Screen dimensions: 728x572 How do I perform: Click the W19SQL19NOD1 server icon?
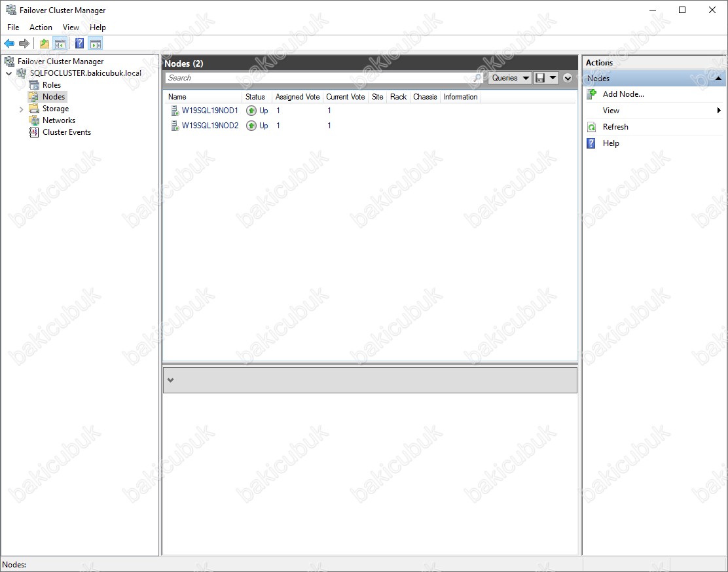pos(175,111)
